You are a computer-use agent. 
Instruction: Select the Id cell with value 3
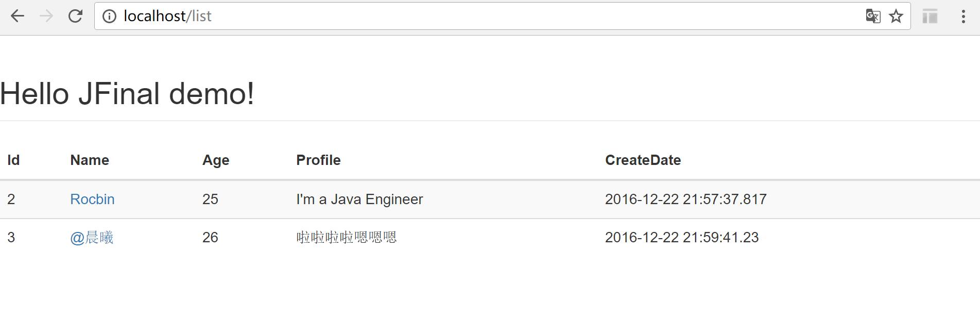pyautogui.click(x=11, y=237)
